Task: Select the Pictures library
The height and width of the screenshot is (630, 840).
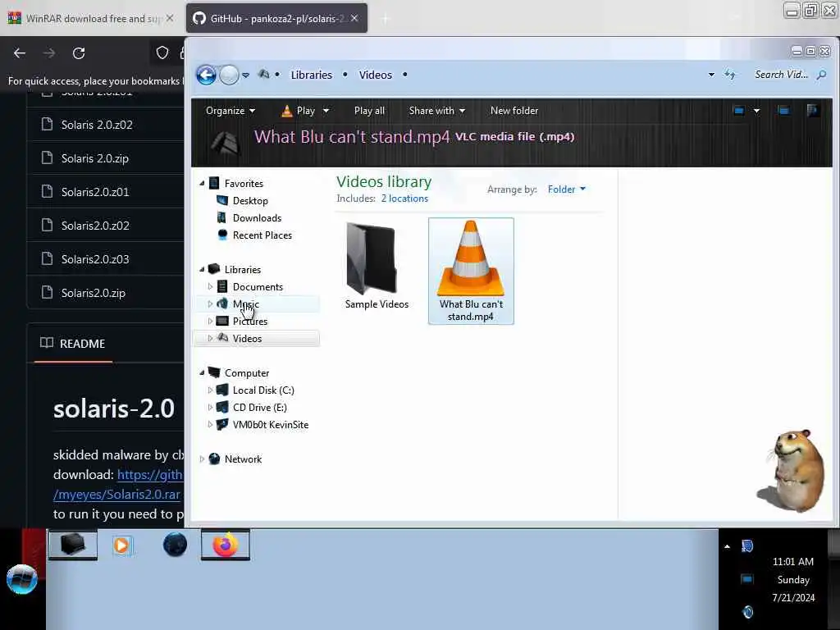Action: coord(249,322)
